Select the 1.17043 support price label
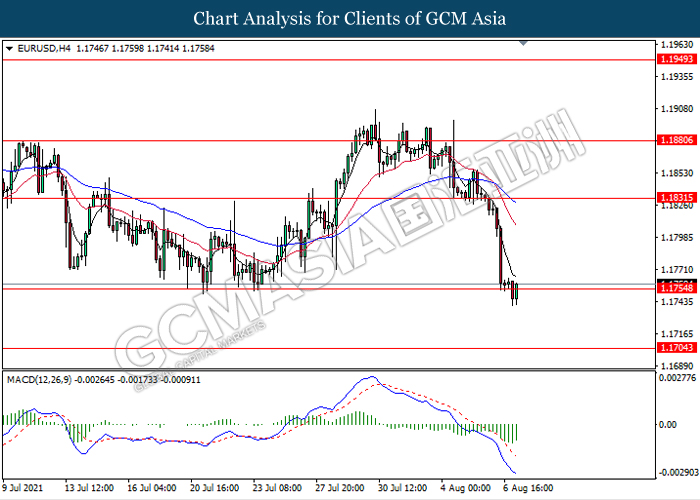 pos(677,347)
